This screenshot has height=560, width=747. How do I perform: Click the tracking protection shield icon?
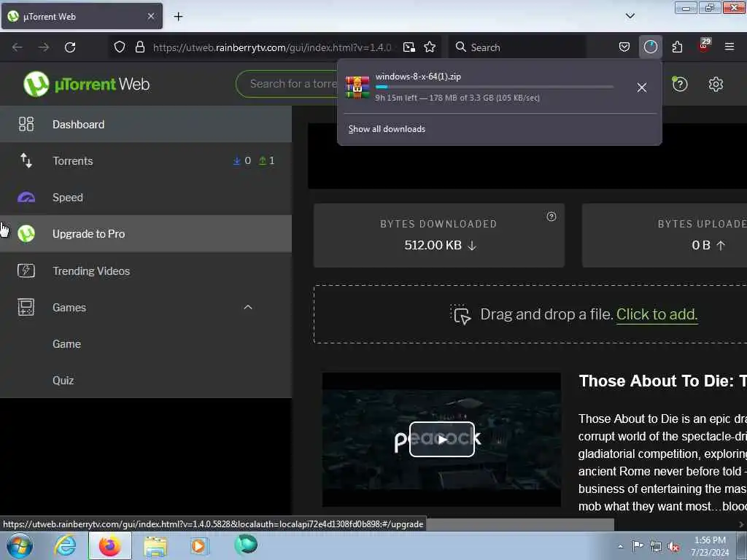pyautogui.click(x=120, y=47)
